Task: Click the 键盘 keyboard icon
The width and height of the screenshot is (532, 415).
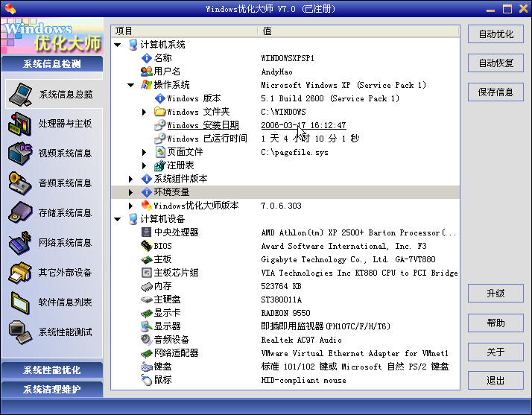Action: click(x=146, y=367)
